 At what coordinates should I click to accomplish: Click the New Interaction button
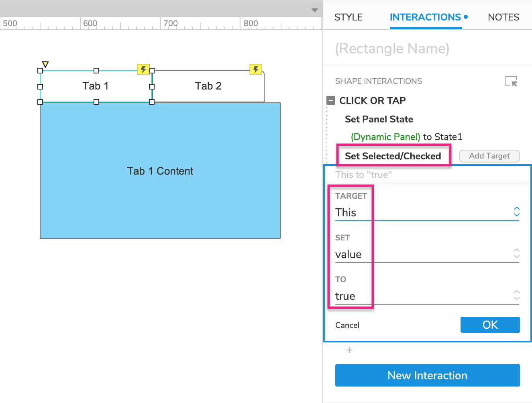(427, 375)
